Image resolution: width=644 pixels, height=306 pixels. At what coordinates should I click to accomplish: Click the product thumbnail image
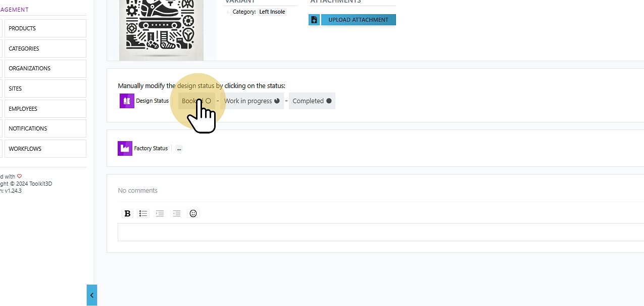[161, 30]
